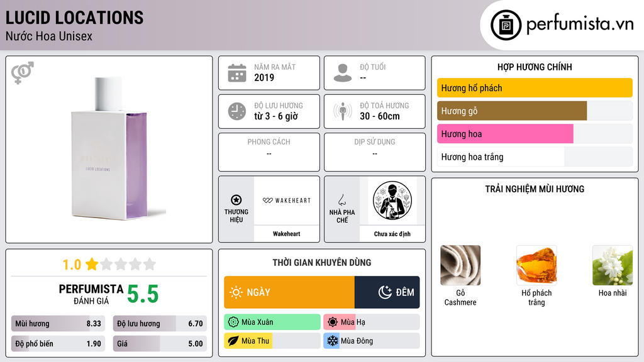
Task: Click the star badge icon above Thương hiệu
Action: tap(236, 200)
